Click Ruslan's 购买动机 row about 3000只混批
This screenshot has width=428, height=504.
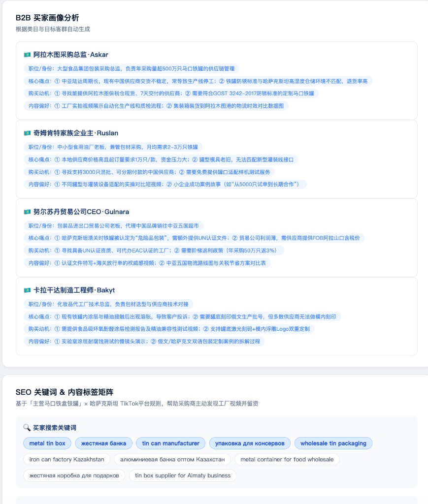point(149,172)
